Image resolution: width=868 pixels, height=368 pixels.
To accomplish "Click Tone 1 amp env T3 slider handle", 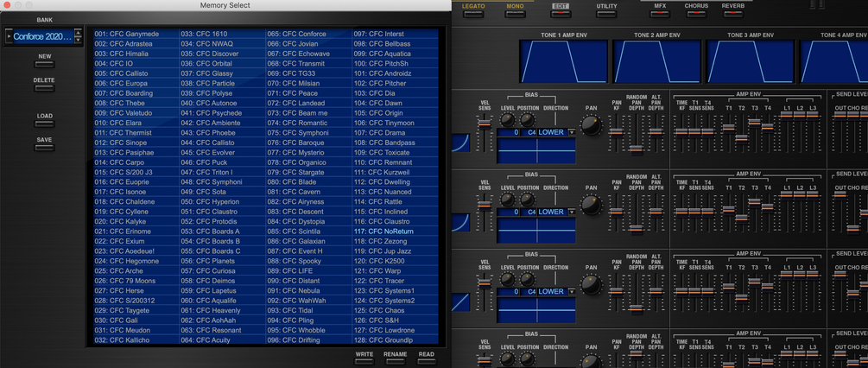I will tap(755, 123).
